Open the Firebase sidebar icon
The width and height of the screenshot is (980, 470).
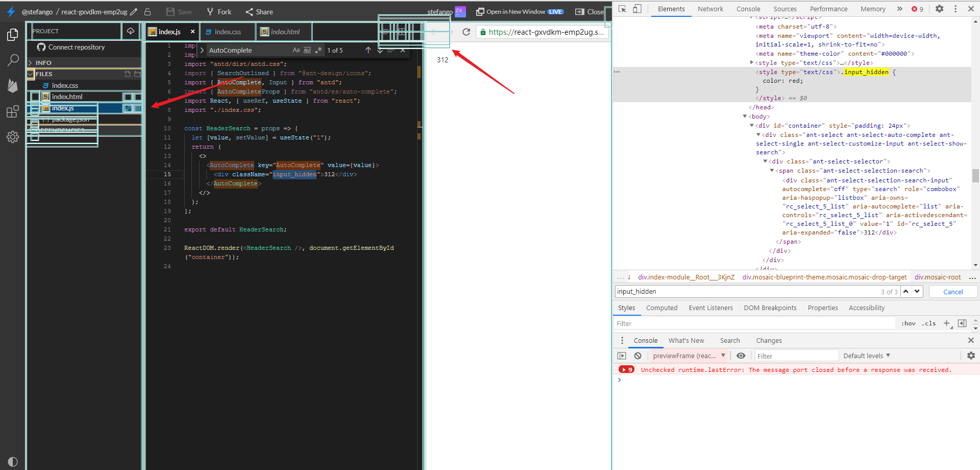tap(13, 85)
